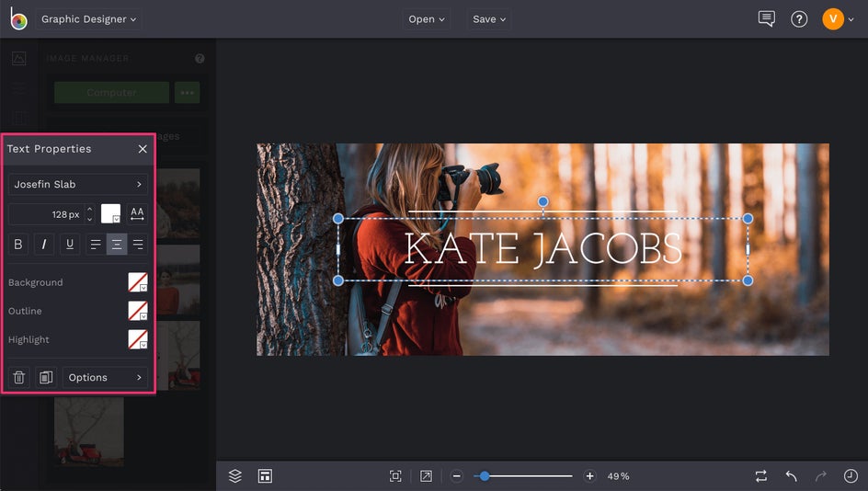The image size is (868, 491).
Task: Expand the text Options menu
Action: click(x=105, y=378)
